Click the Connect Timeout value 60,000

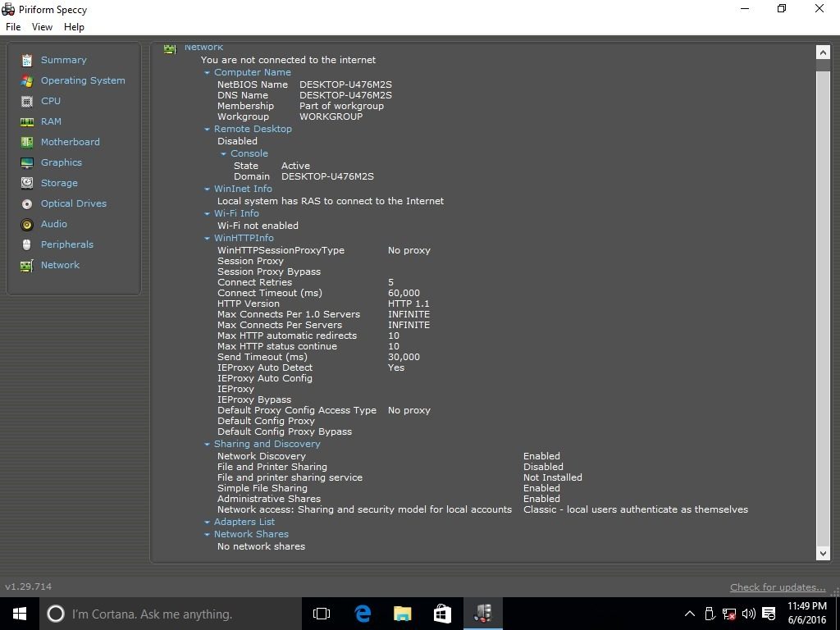(404, 293)
